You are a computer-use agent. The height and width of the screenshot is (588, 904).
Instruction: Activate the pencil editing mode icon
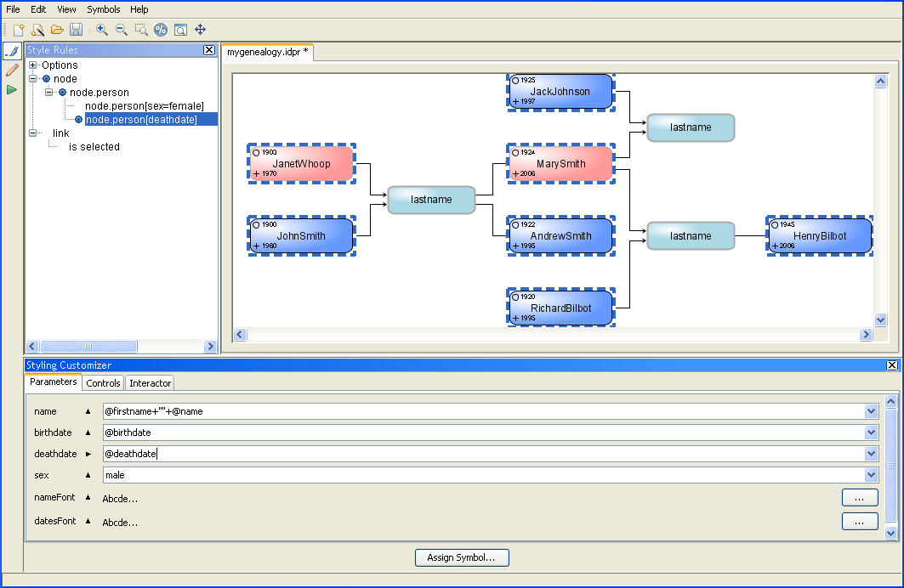[x=12, y=71]
